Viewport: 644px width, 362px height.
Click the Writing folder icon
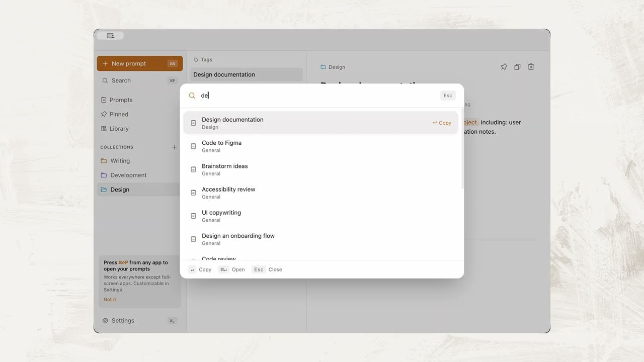104,161
